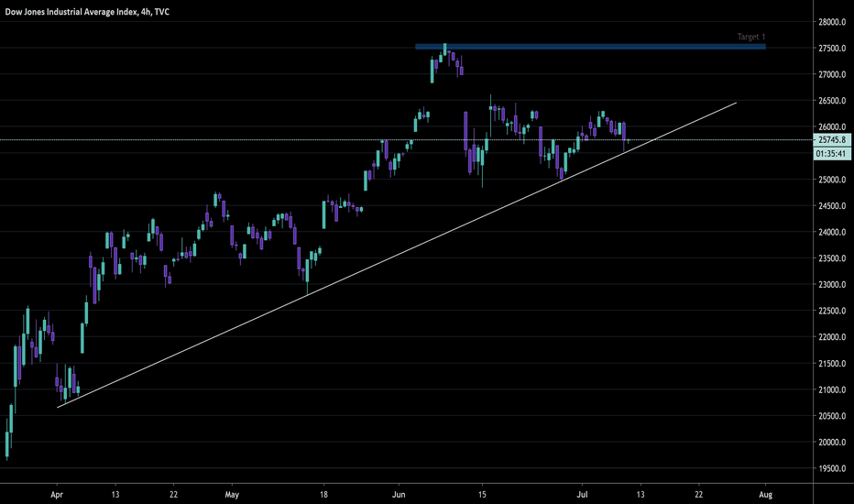Click the Jul date label on time axis
The image size is (854, 504).
click(582, 495)
